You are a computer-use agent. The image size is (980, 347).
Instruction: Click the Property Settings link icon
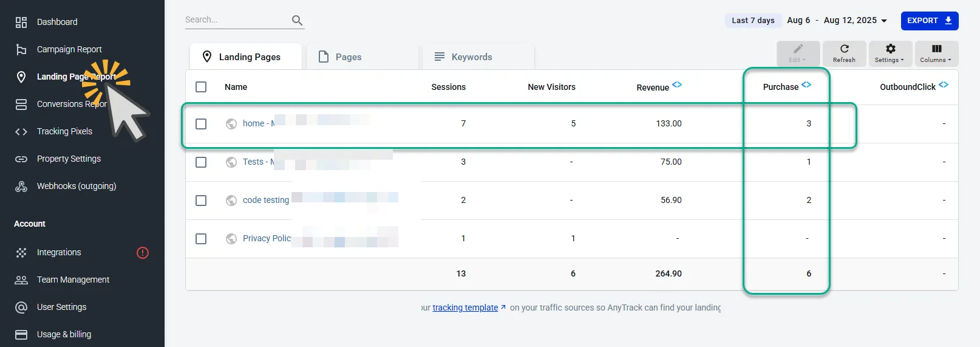click(x=21, y=159)
